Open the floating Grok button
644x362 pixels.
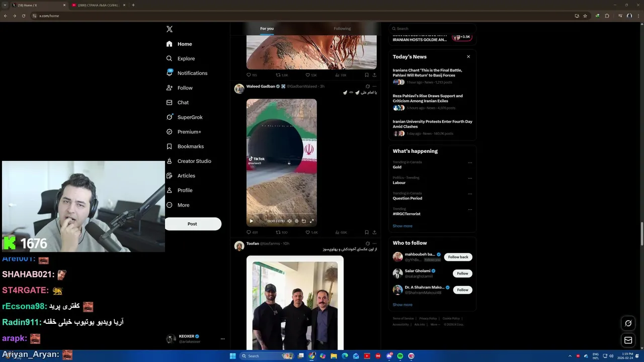click(628, 323)
